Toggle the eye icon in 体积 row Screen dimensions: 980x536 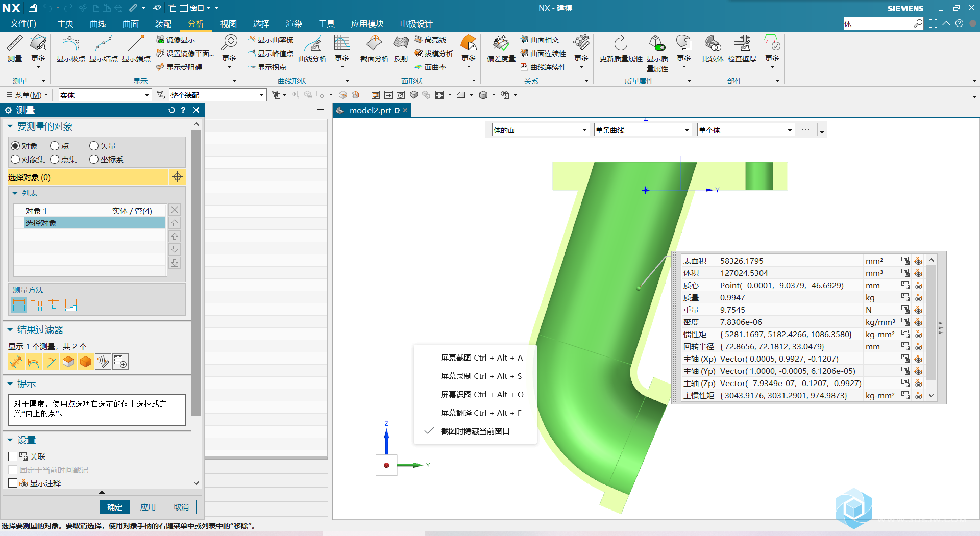coord(918,273)
